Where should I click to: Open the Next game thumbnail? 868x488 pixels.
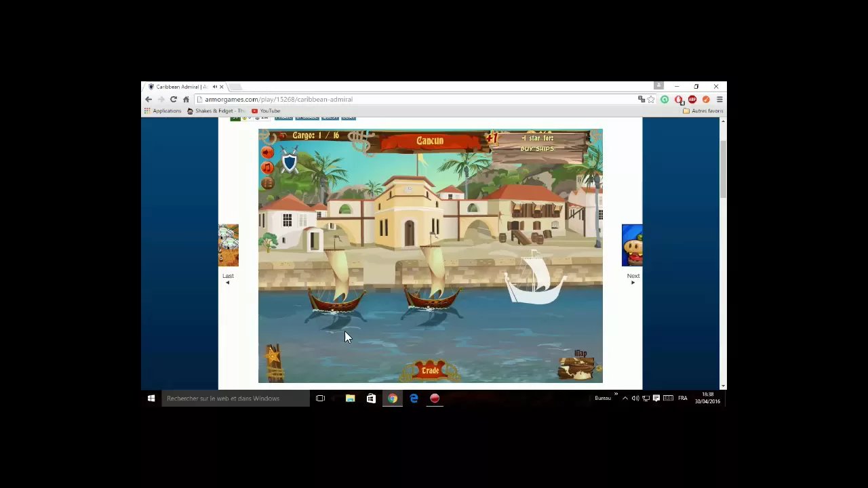(x=632, y=245)
